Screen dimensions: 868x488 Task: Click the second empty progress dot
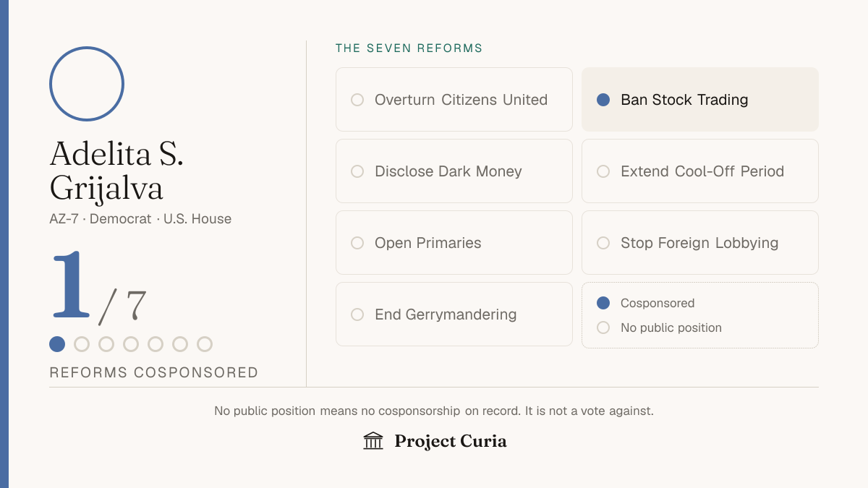click(x=106, y=344)
